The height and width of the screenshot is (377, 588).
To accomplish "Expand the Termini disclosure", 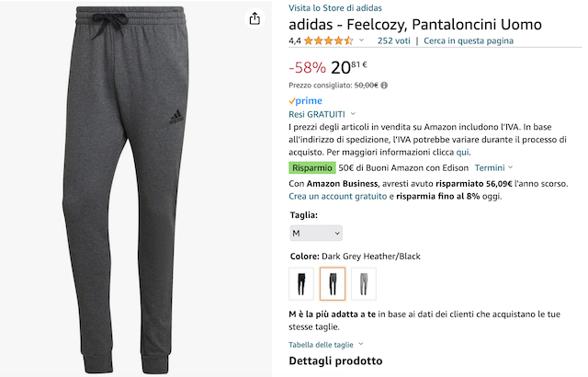I will point(493,168).
